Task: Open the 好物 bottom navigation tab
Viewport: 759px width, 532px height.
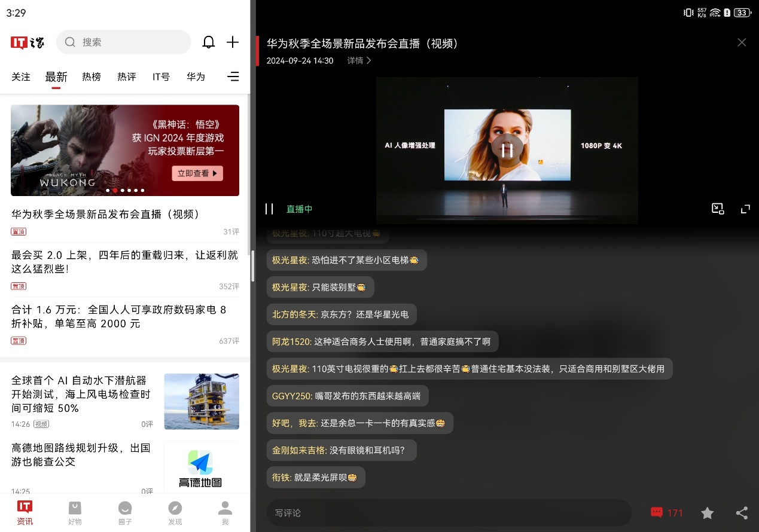Action: 75,512
